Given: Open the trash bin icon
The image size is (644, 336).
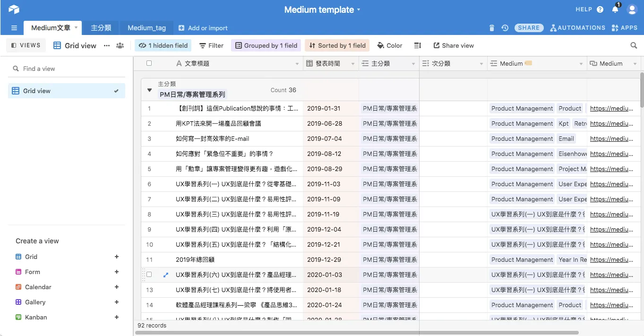Looking at the screenshot, I should pos(492,28).
